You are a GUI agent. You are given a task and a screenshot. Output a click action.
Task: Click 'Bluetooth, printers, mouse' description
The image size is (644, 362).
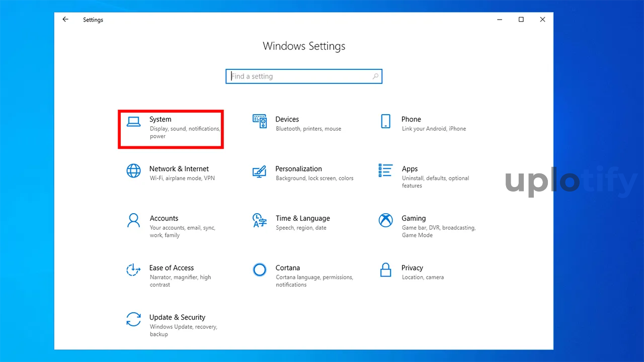[x=308, y=129]
